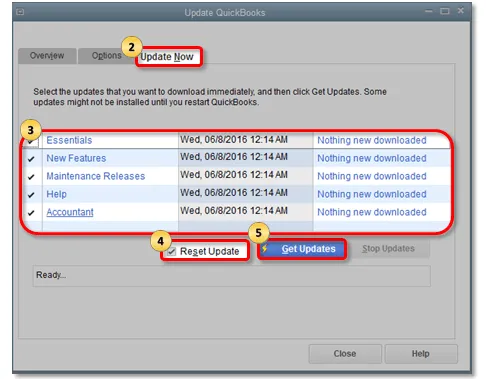Close the Update QuickBooks window
The height and width of the screenshot is (379, 487).
coord(461,11)
